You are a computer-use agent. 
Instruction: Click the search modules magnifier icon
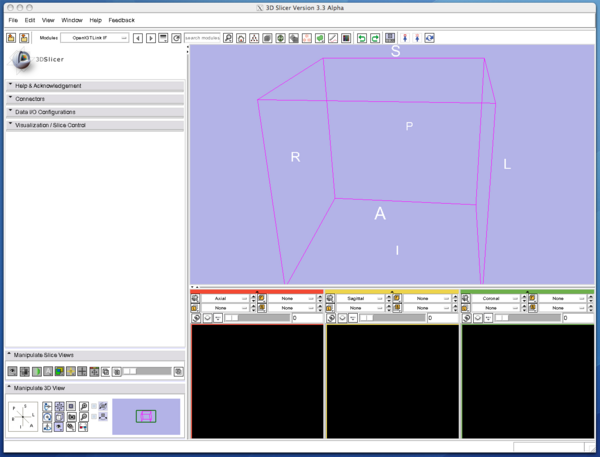(x=228, y=38)
